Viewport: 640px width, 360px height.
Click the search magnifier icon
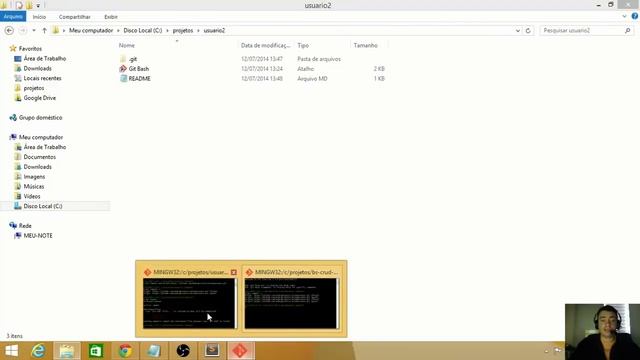pos(627,31)
